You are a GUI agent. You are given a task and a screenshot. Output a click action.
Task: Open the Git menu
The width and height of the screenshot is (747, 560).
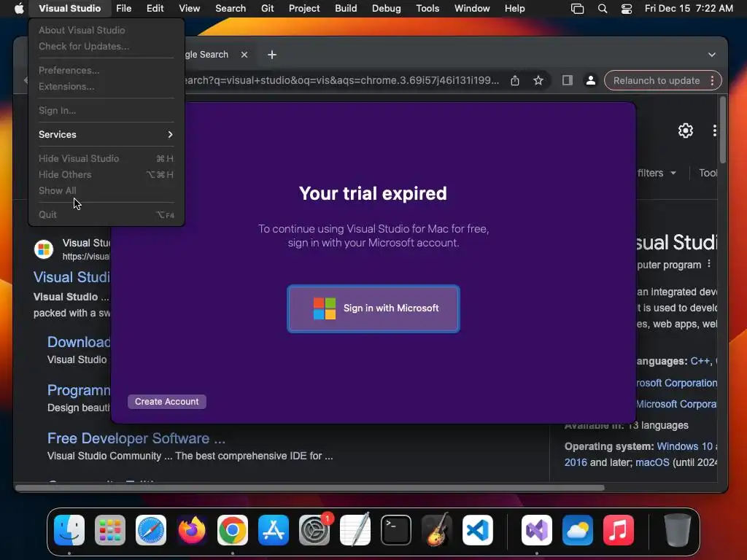pyautogui.click(x=267, y=8)
